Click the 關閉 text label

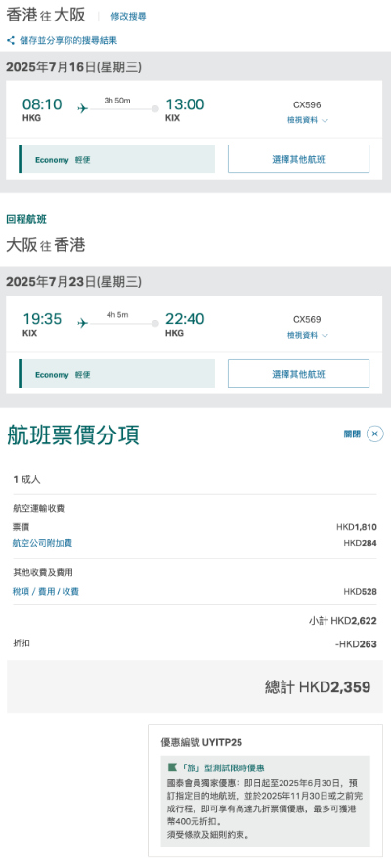tap(352, 434)
